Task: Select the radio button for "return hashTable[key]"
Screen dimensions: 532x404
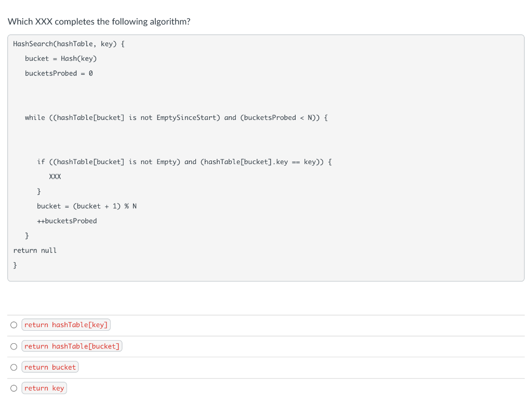Action: click(x=14, y=325)
